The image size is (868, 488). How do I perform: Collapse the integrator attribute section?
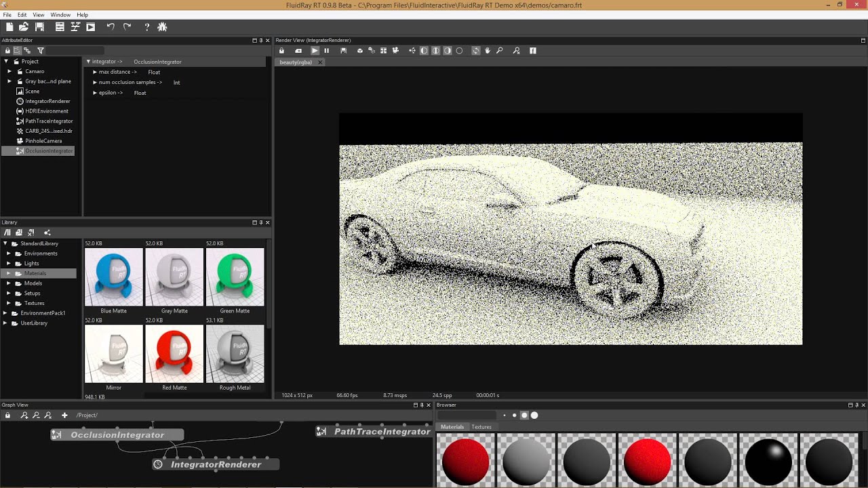click(x=88, y=62)
